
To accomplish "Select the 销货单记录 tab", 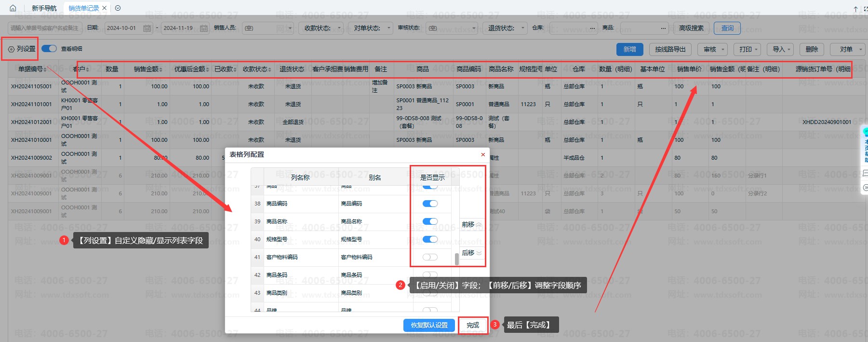I will [x=83, y=8].
